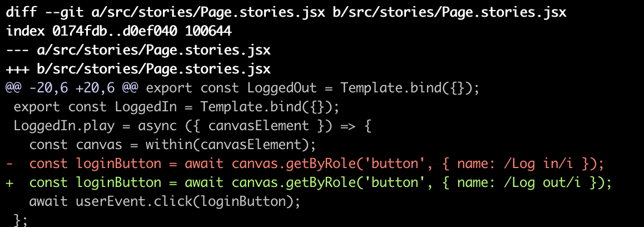Click the '--- a/src/stories/Page.stories.jsx' file path
The height and width of the screenshot is (227, 644).
(138, 50)
